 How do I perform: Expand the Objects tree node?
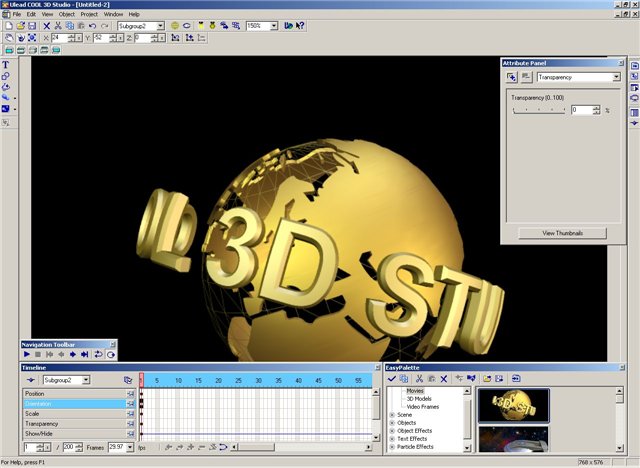392,423
